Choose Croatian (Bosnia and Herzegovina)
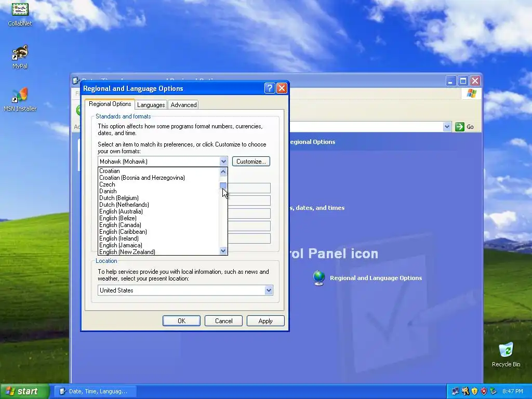This screenshot has width=532, height=399. [158, 178]
